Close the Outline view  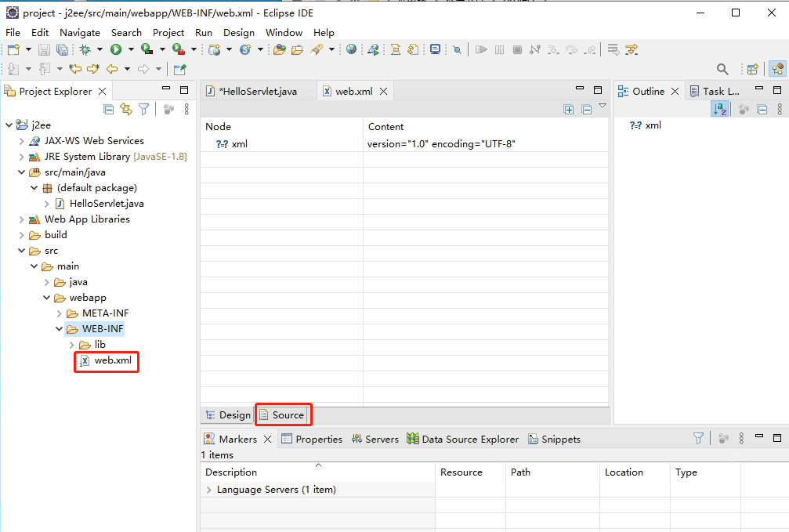click(675, 91)
